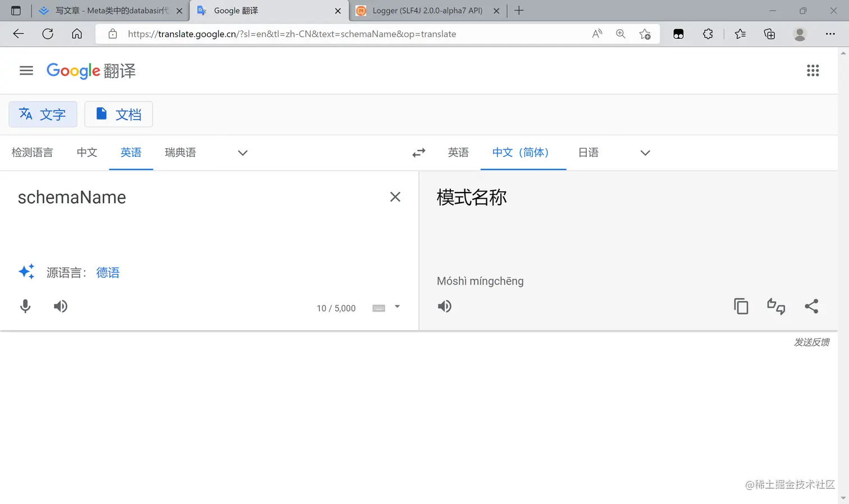This screenshot has width=849, height=504.
Task: Select the pinyin Móshì míngchēng
Action: tap(480, 281)
